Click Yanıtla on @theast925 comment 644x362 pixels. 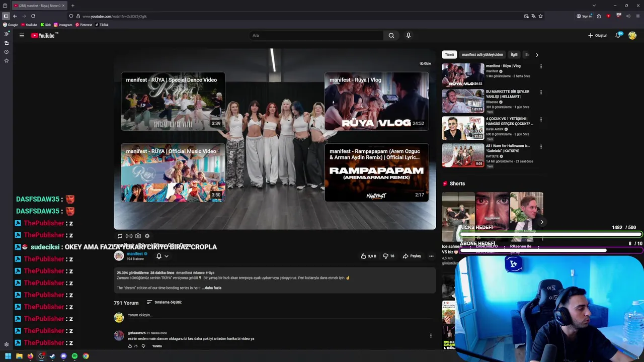(157, 346)
